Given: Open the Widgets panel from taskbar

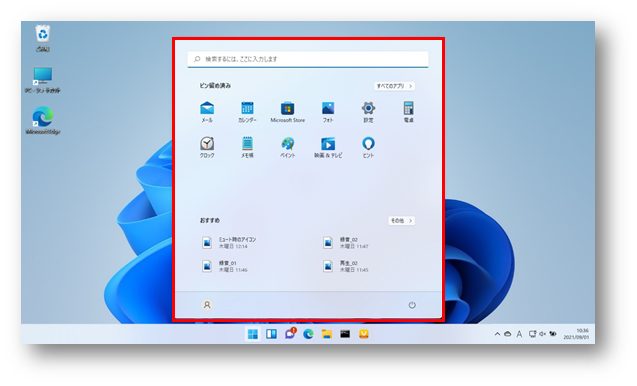Looking at the screenshot, I should (x=271, y=334).
